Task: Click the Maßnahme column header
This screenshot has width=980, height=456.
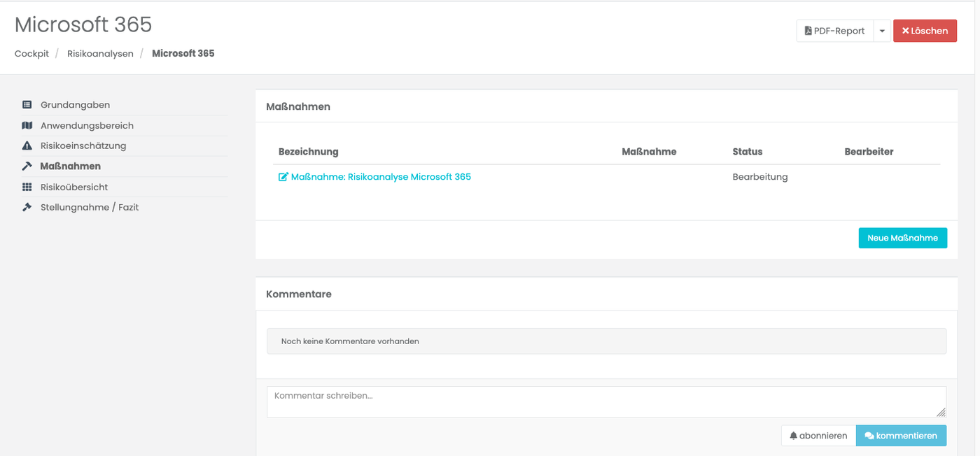Action: (649, 152)
